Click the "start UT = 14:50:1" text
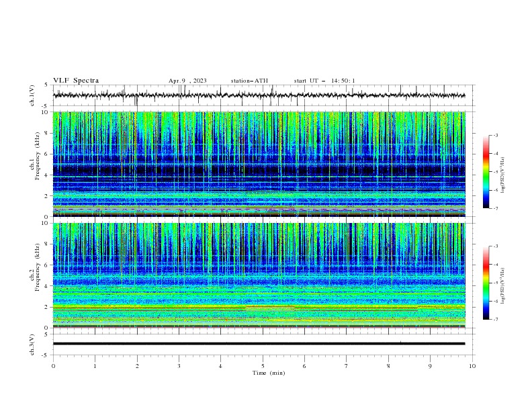532x411 pixels. coord(324,81)
